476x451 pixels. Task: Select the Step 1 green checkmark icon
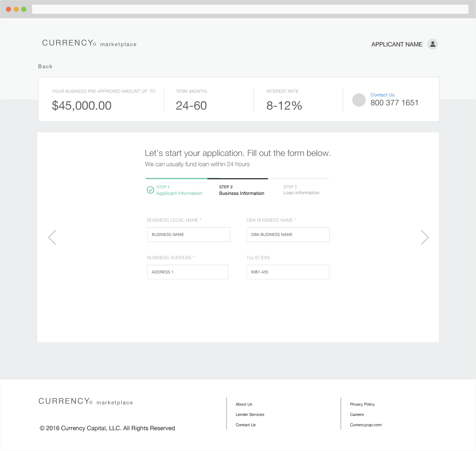pyautogui.click(x=150, y=190)
